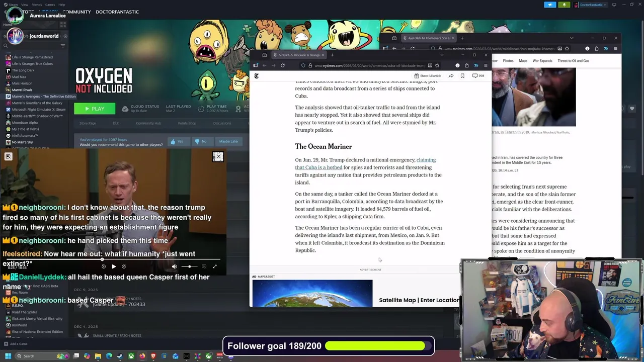Open 'claiming that Cuba is a hotbed' link
The height and width of the screenshot is (362, 644).
tap(365, 163)
